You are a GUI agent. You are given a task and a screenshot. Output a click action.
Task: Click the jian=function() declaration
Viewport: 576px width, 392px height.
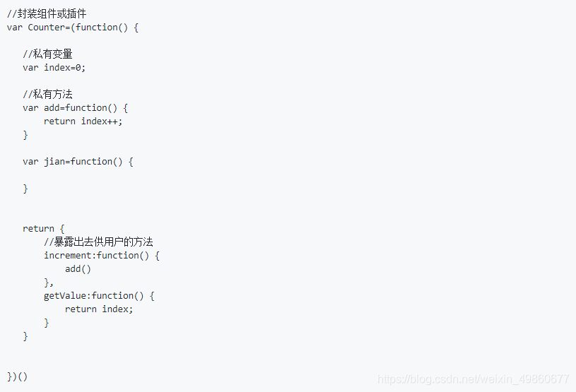[78, 162]
